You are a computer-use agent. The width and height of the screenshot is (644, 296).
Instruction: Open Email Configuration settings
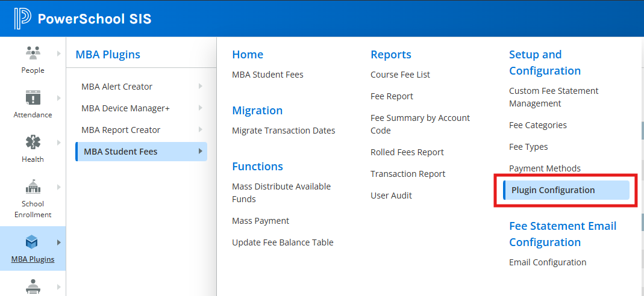tap(547, 262)
